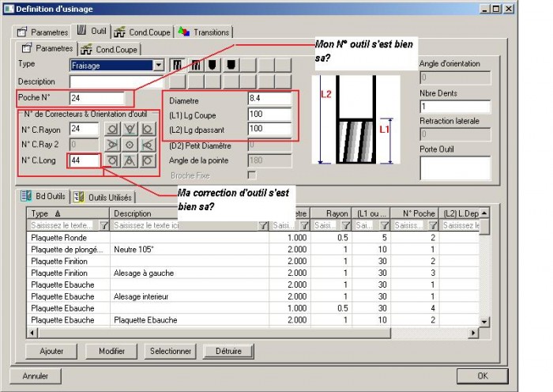This screenshot has width=553, height=392.
Task: Open the filter funnel of the Rayon column
Action: [x=346, y=225]
